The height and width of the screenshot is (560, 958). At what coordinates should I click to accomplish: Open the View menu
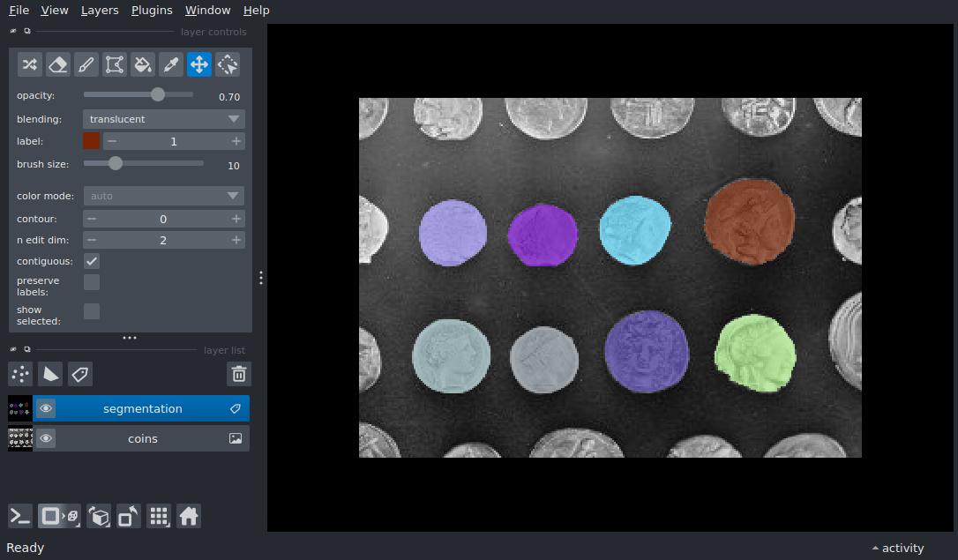point(55,11)
